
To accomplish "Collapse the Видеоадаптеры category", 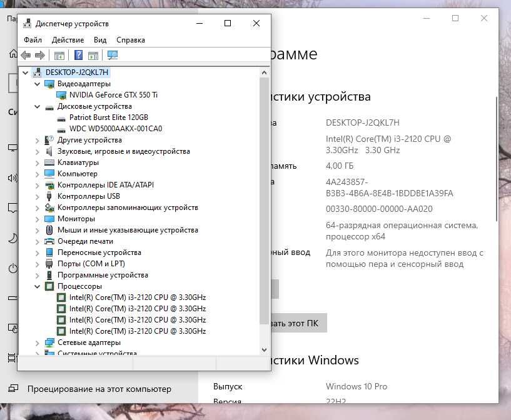I will (x=37, y=84).
